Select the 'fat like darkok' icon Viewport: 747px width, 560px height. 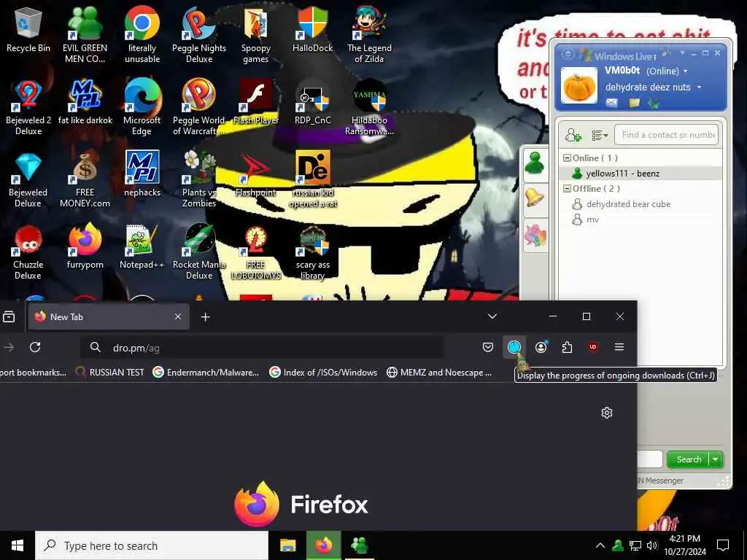[85, 103]
